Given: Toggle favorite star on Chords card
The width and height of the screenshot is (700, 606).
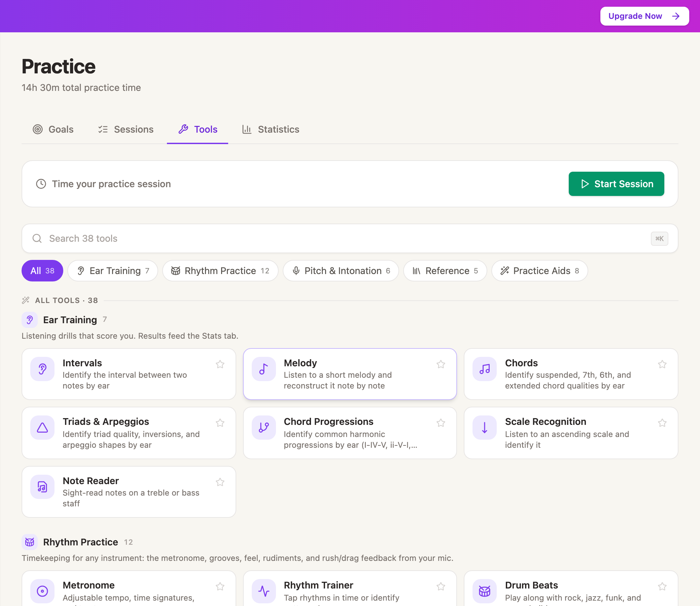Looking at the screenshot, I should pos(662,364).
